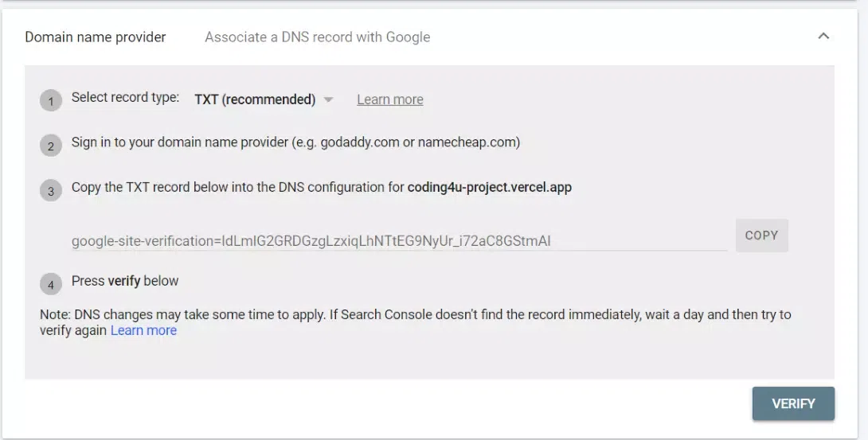The height and width of the screenshot is (440, 868).
Task: Click the coding4u-project.vercel.app domain name
Action: coord(489,188)
